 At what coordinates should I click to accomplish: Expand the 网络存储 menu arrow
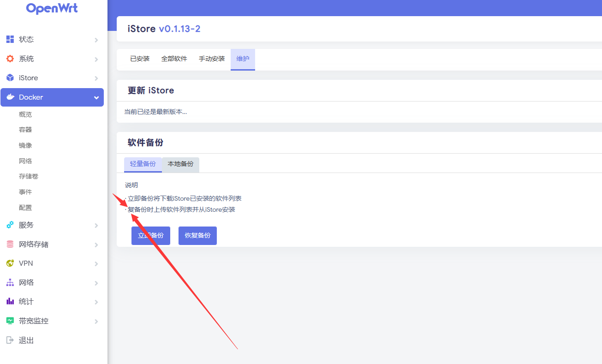96,245
